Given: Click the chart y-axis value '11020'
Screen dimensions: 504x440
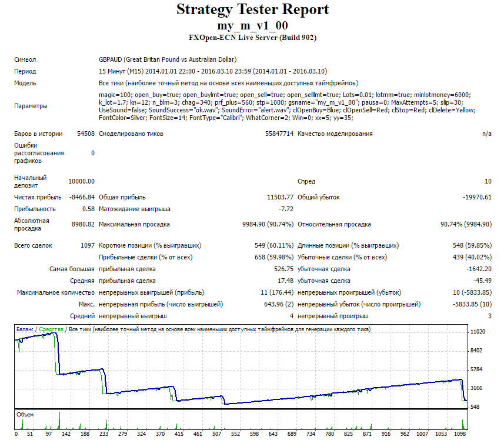Looking at the screenshot, I should pos(478,332).
